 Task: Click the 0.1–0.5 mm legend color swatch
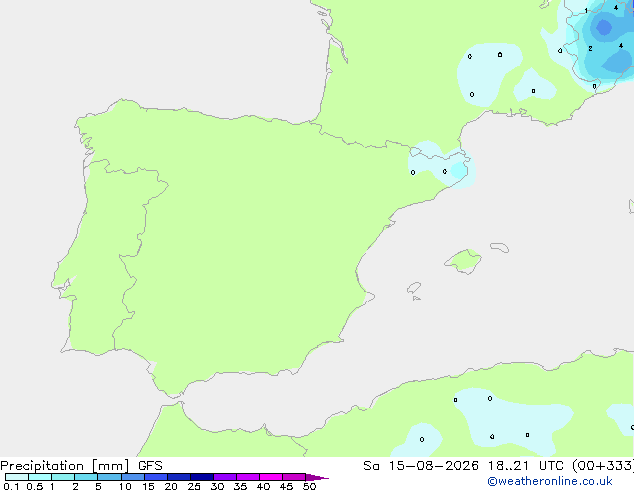click(17, 477)
